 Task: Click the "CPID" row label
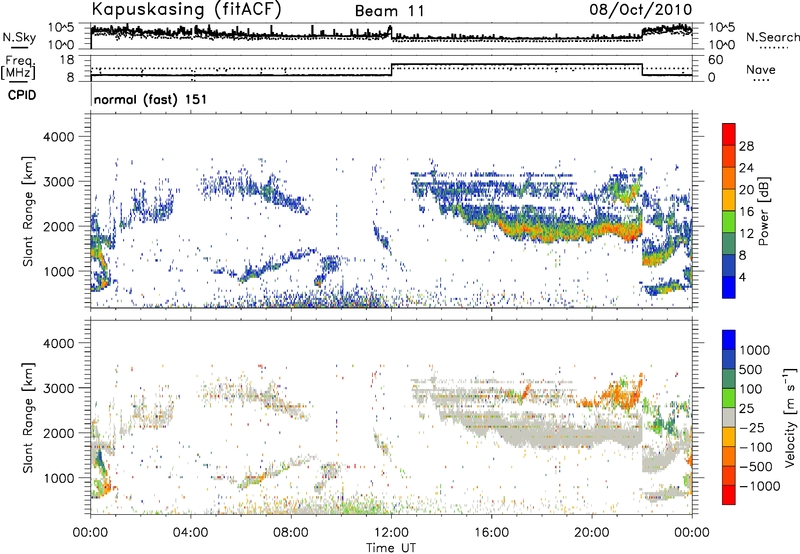pyautogui.click(x=22, y=95)
